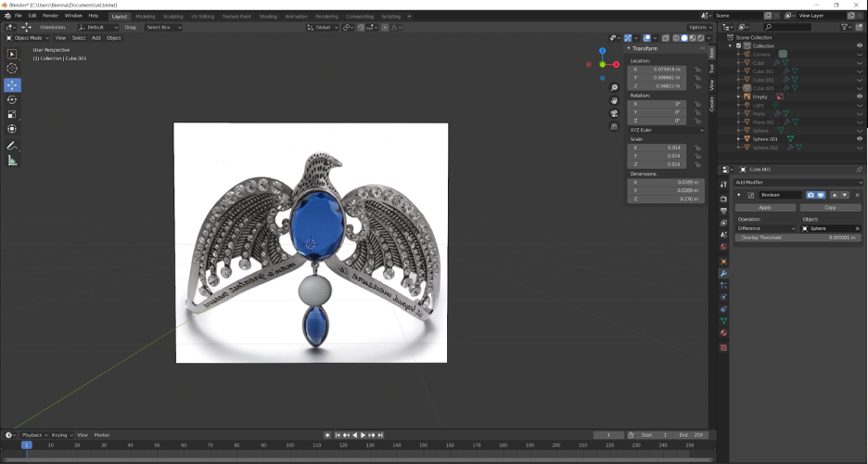868x464 pixels.
Task: Collapse the Boolean modifier panel
Action: tap(739, 195)
